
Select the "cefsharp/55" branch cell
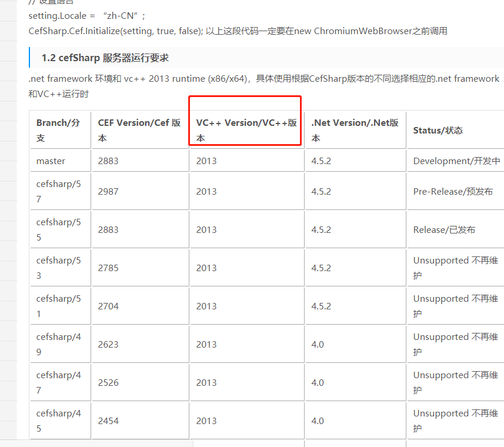(x=61, y=229)
